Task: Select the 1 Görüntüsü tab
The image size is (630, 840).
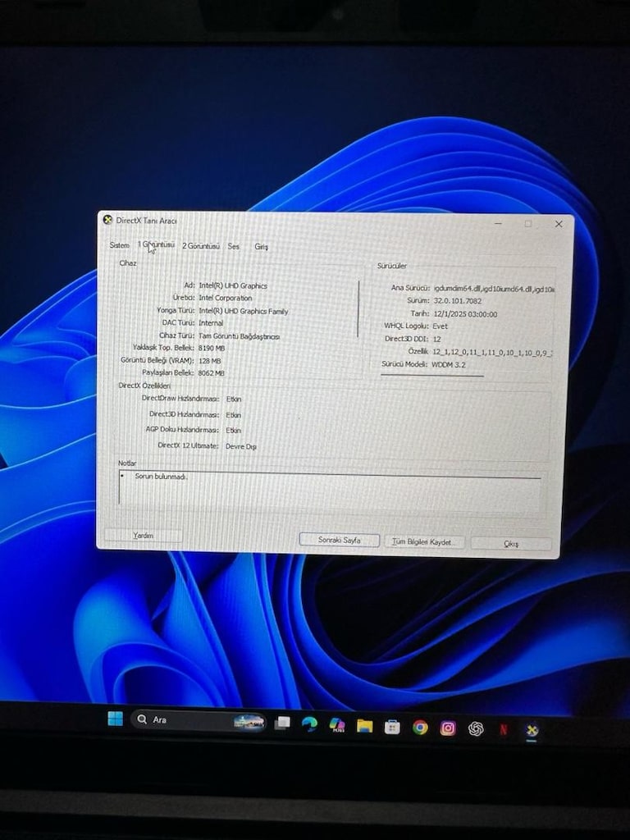Action: pos(156,244)
